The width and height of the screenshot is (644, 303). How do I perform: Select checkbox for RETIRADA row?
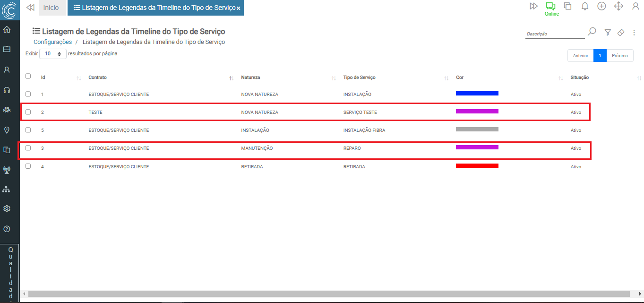[28, 166]
